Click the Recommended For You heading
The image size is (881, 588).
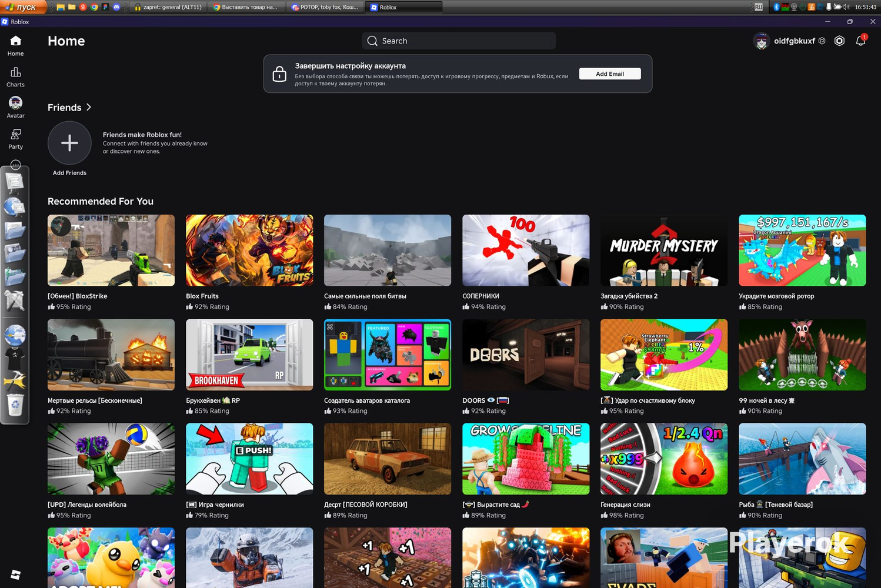click(x=101, y=201)
